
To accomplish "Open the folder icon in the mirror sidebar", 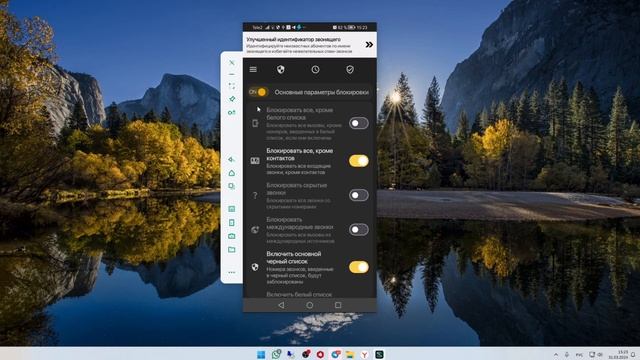I will click(x=231, y=249).
